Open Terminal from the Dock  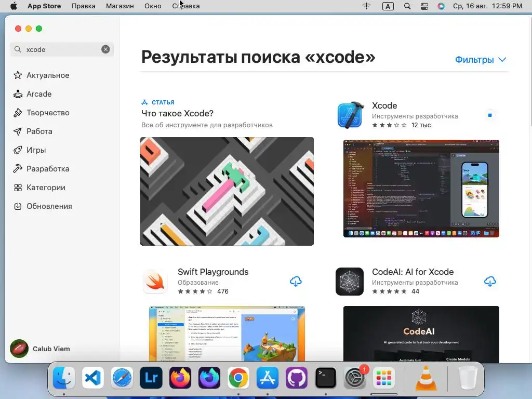[326, 378]
